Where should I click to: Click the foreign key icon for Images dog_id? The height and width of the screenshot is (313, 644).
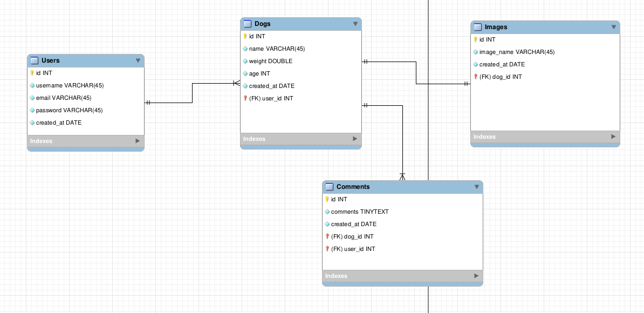(x=476, y=77)
